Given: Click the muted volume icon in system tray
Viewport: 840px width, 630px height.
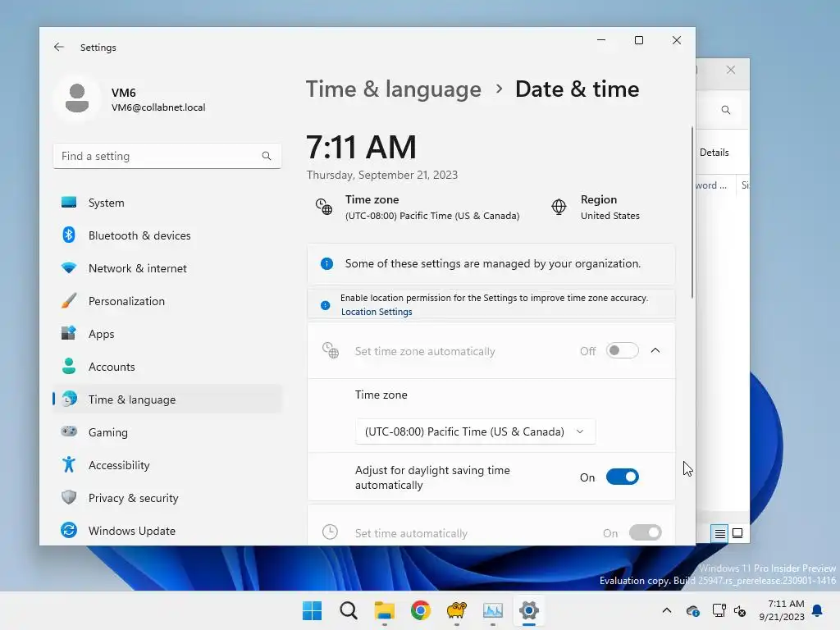Looking at the screenshot, I should [x=741, y=610].
